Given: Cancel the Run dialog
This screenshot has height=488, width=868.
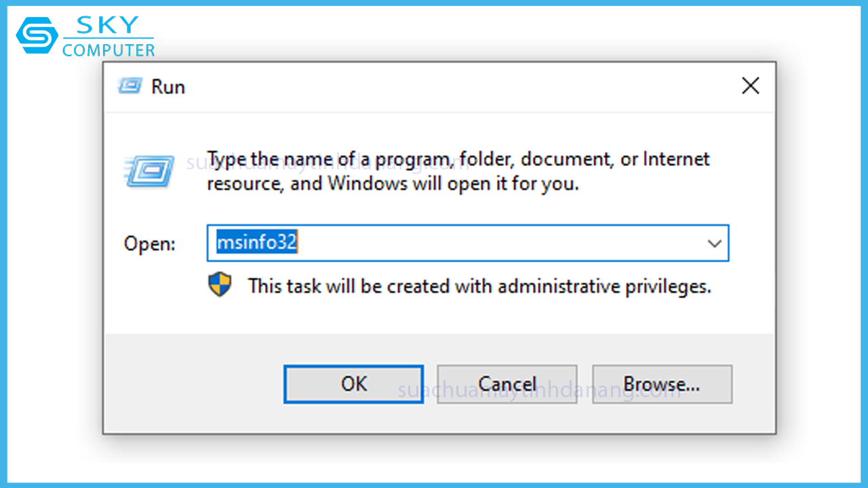Looking at the screenshot, I should (x=507, y=384).
